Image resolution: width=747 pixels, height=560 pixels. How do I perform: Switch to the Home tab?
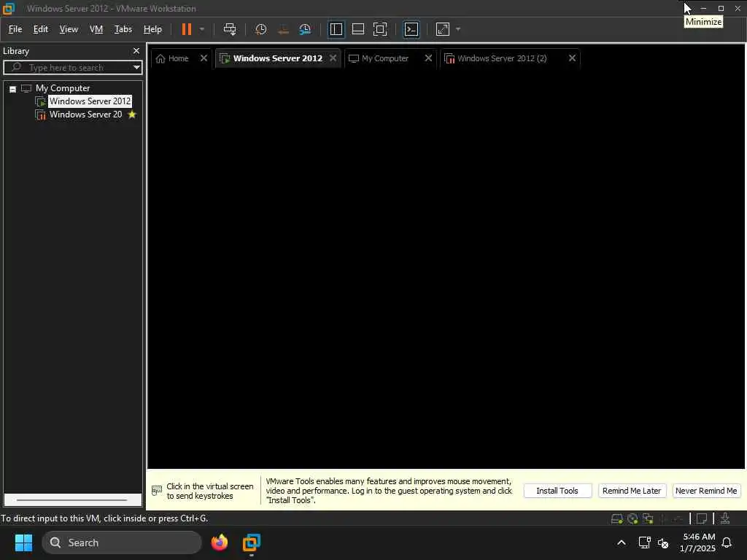click(173, 58)
